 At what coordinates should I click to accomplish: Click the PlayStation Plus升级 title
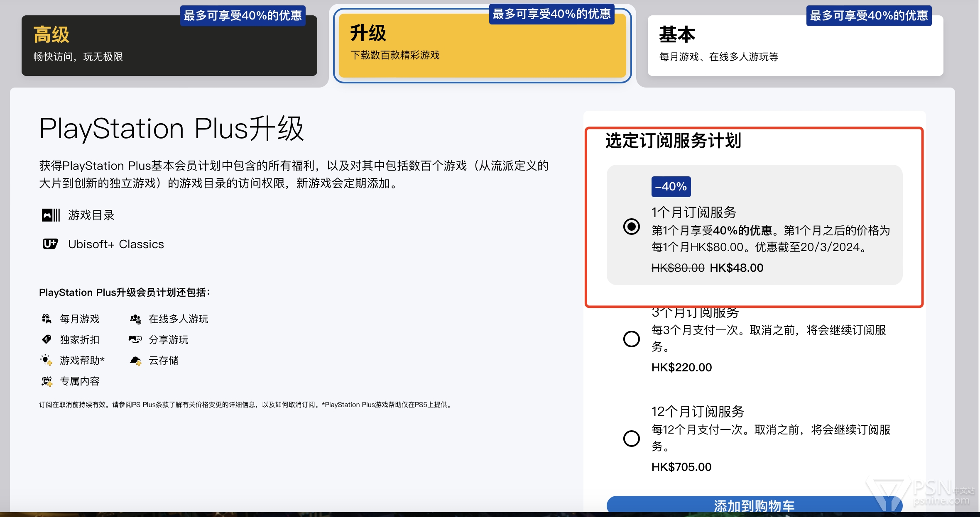(171, 129)
